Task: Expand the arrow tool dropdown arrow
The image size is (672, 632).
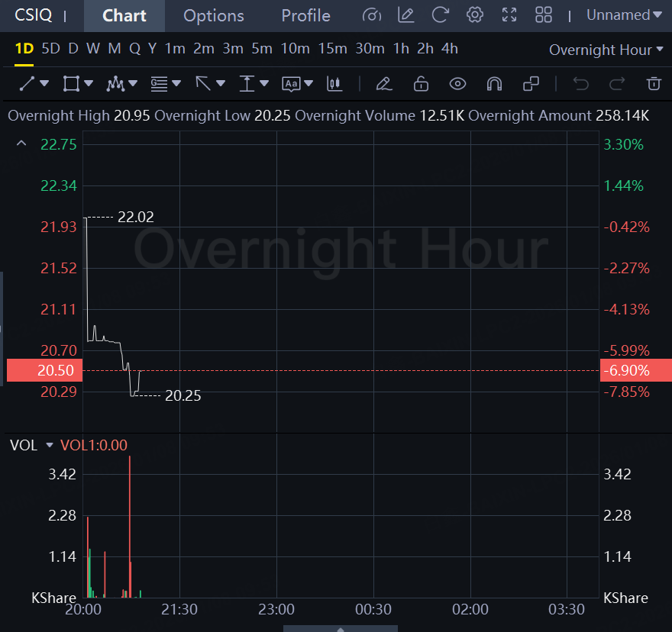Action: point(221,83)
